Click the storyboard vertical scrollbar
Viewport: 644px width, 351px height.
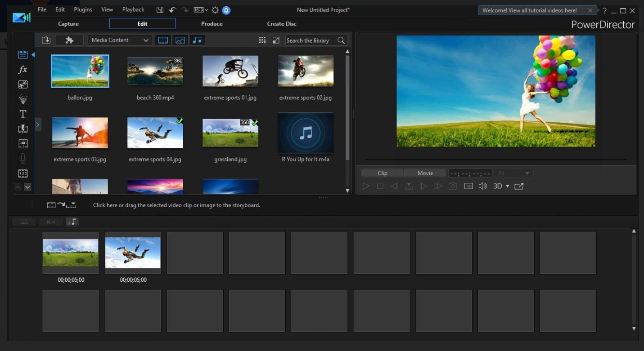pyautogui.click(x=634, y=280)
